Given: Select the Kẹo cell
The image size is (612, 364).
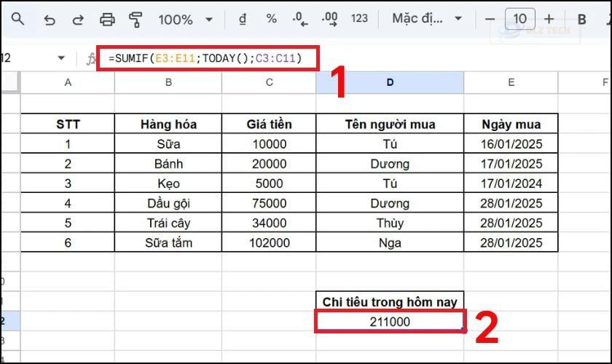Looking at the screenshot, I should pos(168,183).
